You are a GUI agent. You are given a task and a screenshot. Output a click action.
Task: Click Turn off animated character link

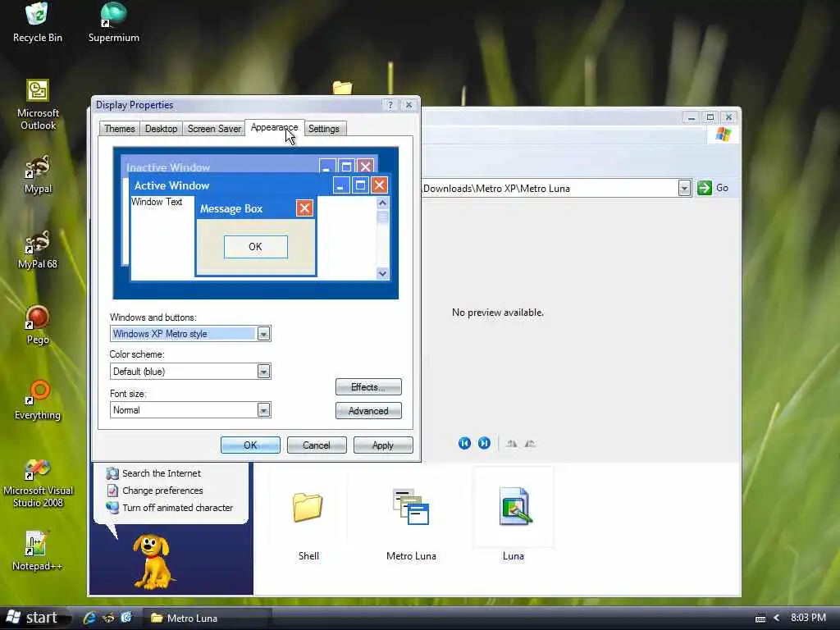177,507
